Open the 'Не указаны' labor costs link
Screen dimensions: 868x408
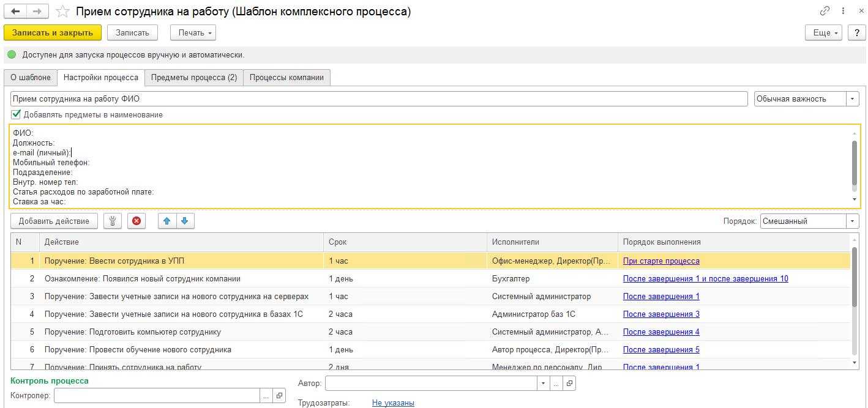393,403
